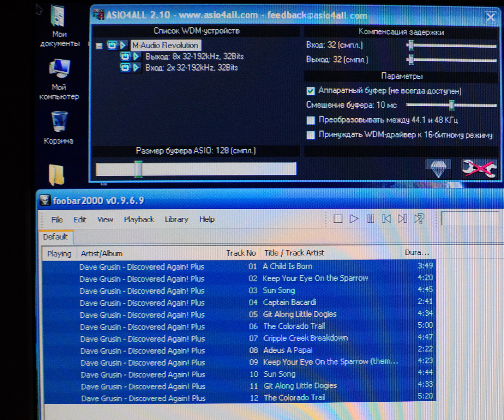Click the parachute load defaults icon
Image resolution: width=504 pixels, height=420 pixels.
tap(438, 168)
